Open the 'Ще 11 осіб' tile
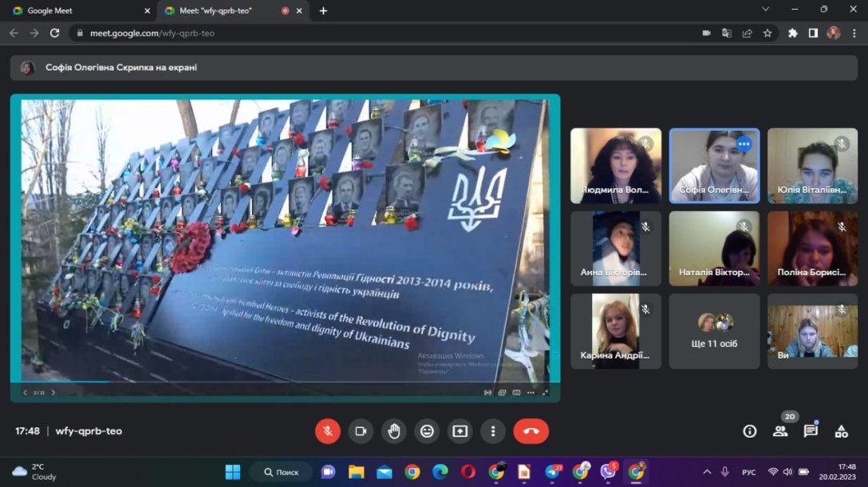 click(714, 331)
